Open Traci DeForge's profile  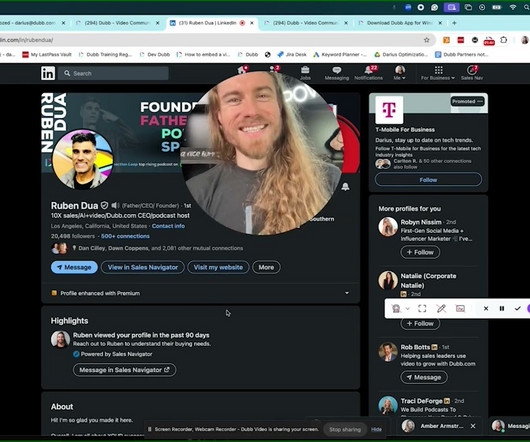point(421,401)
